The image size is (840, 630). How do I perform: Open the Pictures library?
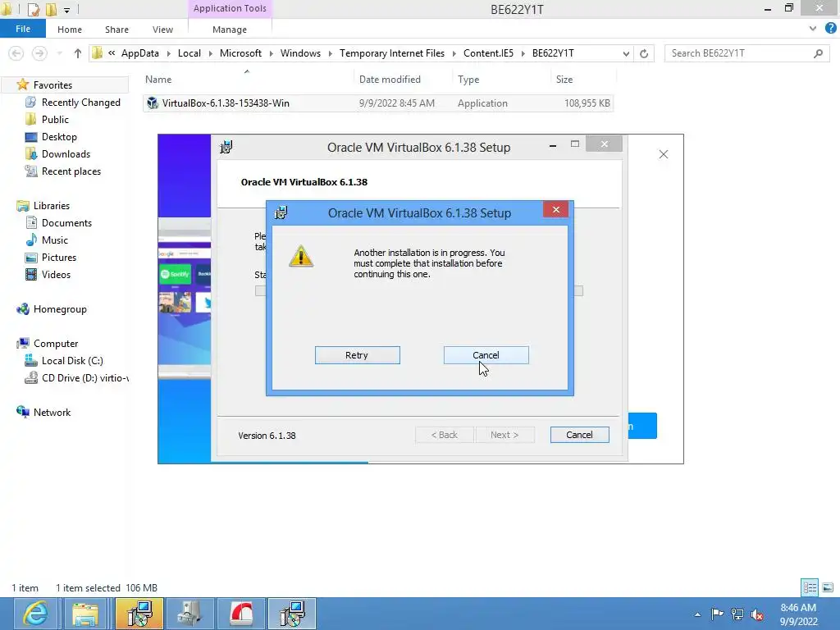(59, 257)
